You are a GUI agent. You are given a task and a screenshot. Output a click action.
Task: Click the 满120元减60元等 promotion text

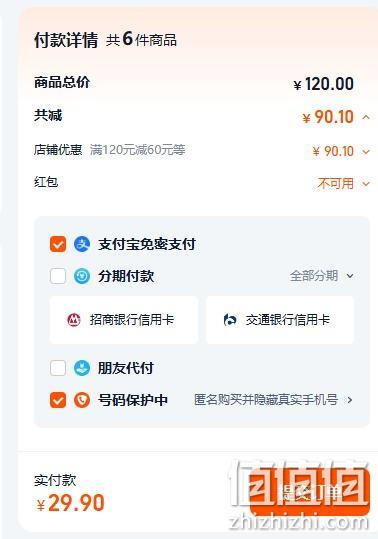[x=137, y=150]
